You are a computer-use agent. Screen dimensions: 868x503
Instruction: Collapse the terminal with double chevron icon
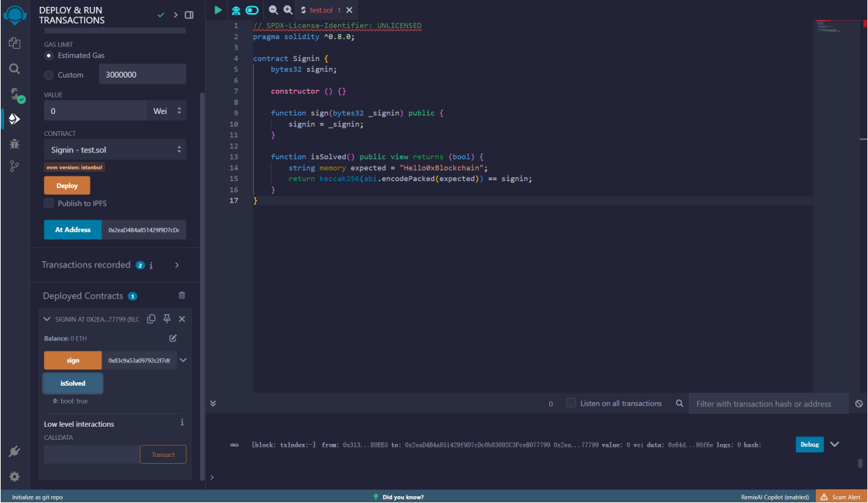[x=213, y=403]
